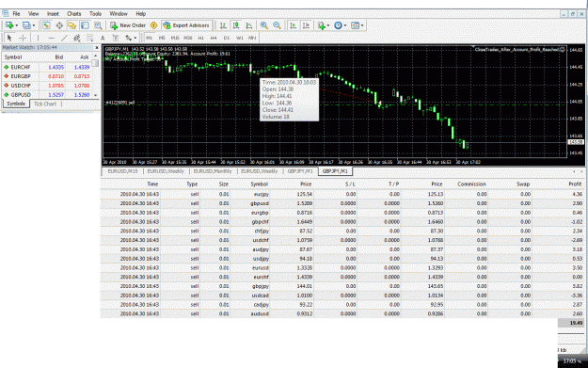Screen dimensions: 588x368
Task: Click the taskbar clock showing 17:05
Action: coord(571,360)
